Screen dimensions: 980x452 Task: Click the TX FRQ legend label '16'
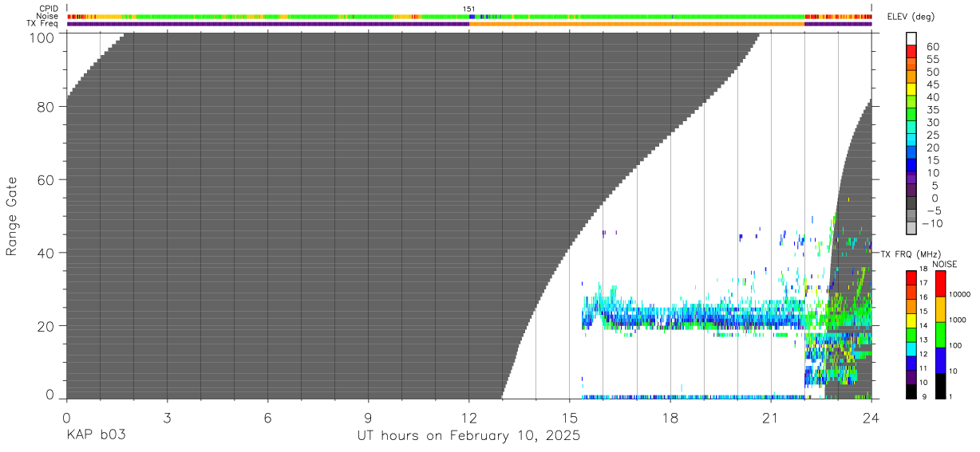(924, 298)
